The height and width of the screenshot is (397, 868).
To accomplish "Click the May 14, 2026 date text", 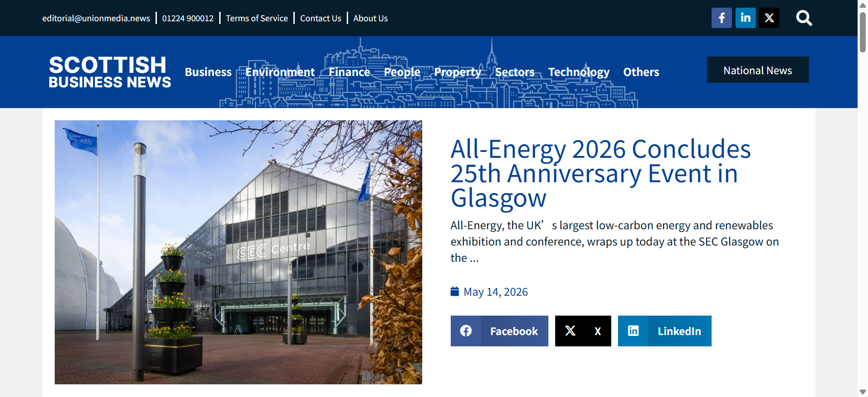I will [x=495, y=292].
